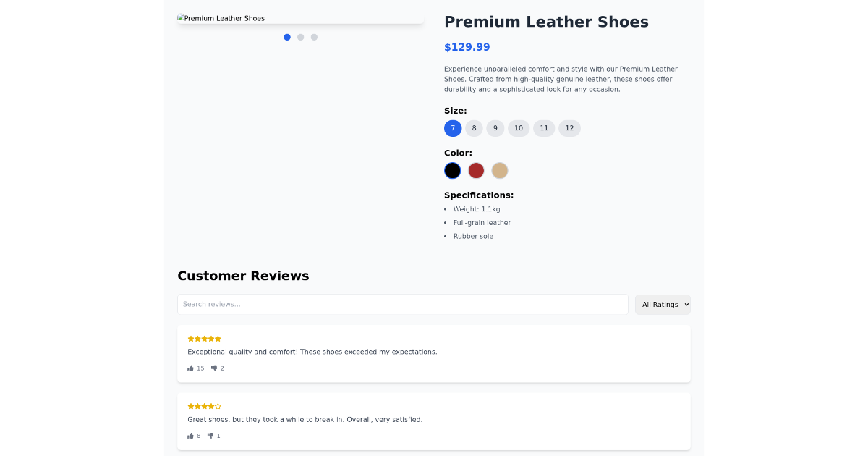Viewport: 868px width, 456px height.
Task: Click the size 11 button
Action: pos(544,128)
